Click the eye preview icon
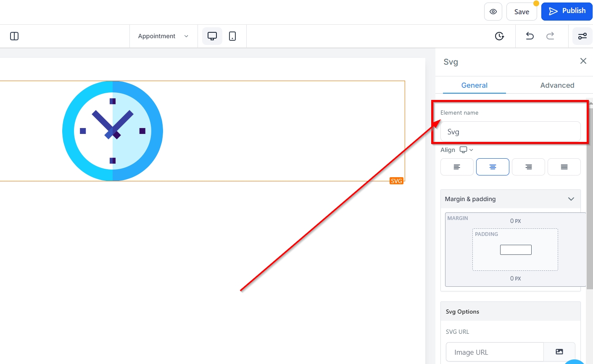The image size is (593, 364). point(493,12)
